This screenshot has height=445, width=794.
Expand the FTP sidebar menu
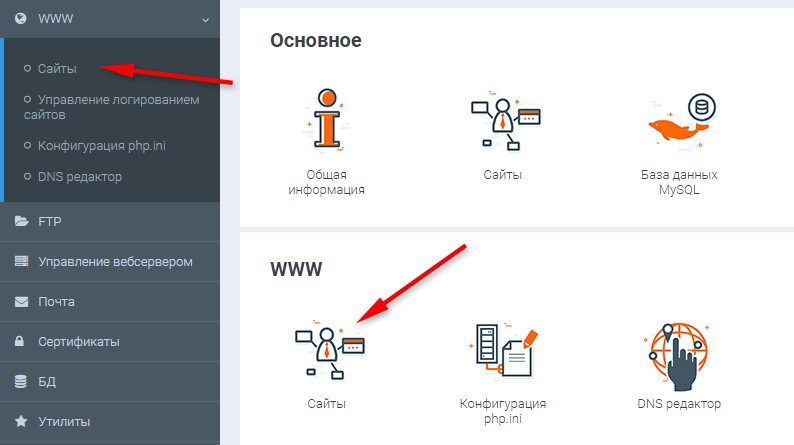pyautogui.click(x=56, y=222)
